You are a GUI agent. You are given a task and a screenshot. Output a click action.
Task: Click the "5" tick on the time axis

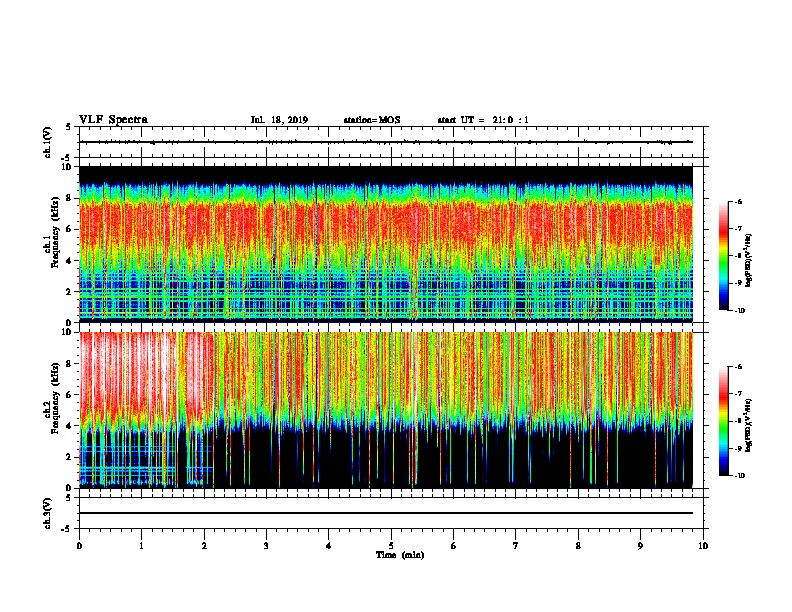tap(391, 546)
